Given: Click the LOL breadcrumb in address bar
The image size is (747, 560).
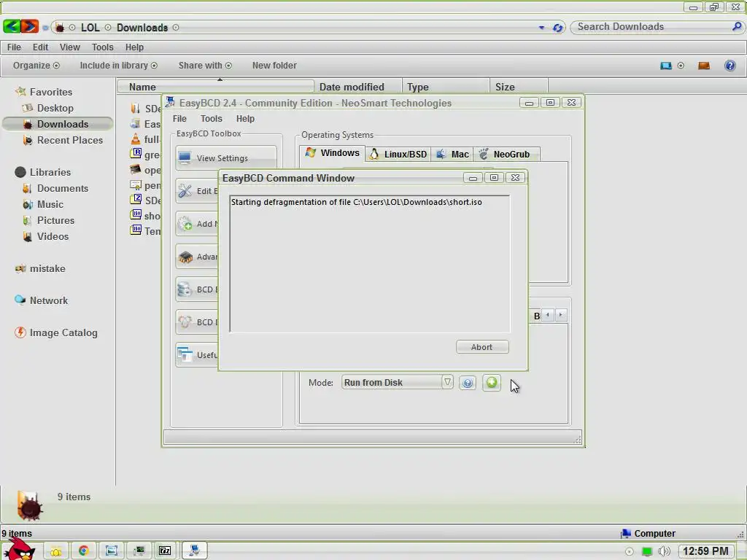Looking at the screenshot, I should point(90,28).
